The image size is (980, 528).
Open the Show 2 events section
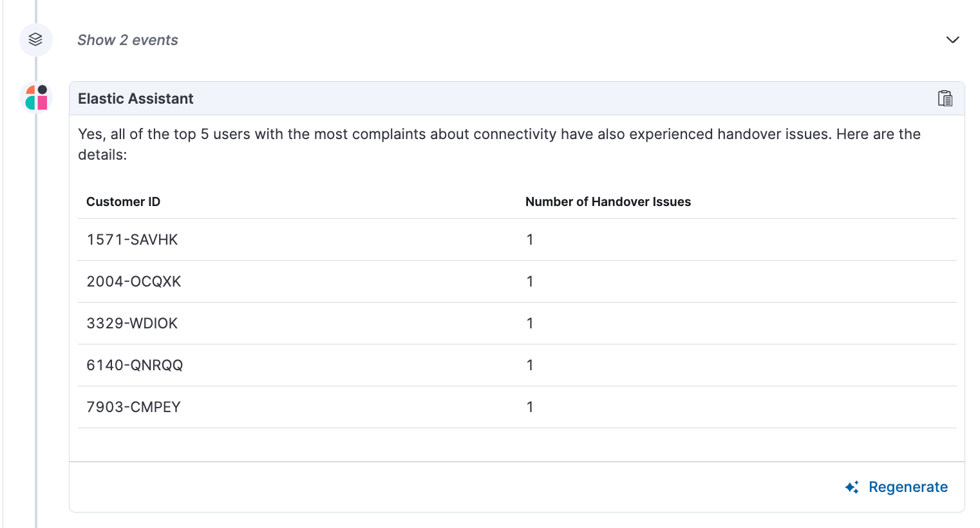click(x=127, y=40)
